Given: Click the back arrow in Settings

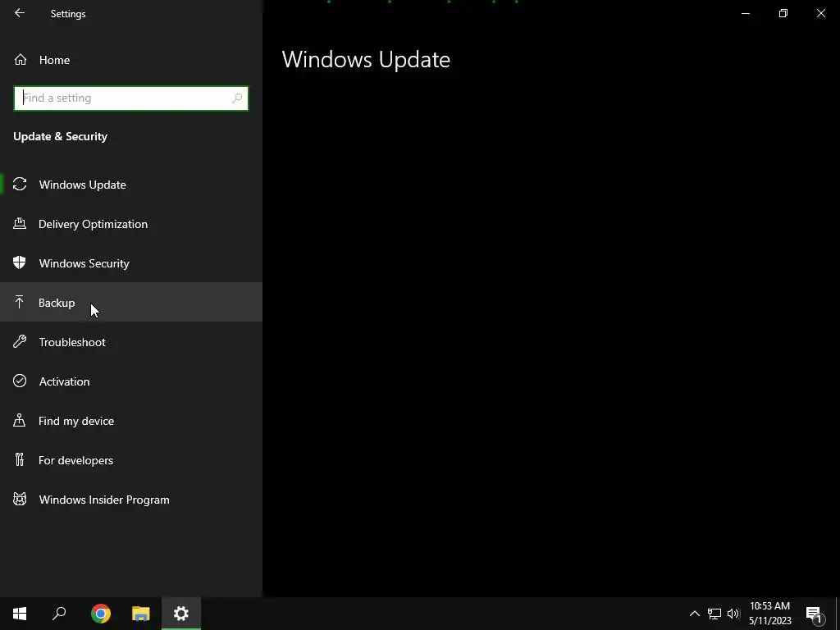Looking at the screenshot, I should [x=20, y=13].
